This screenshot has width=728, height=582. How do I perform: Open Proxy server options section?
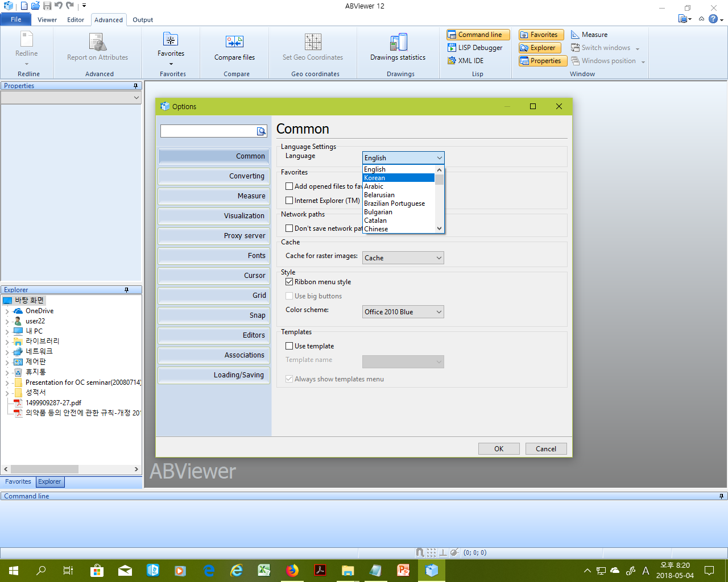point(214,236)
